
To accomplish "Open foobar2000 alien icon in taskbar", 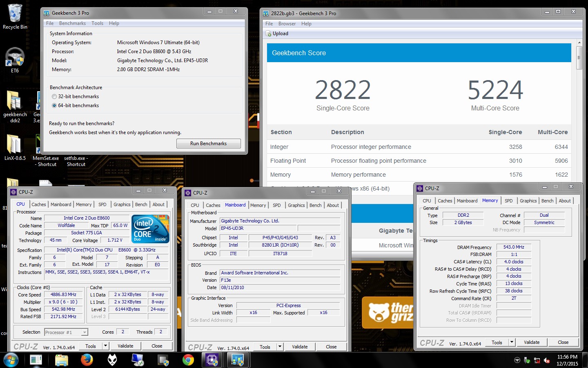I will click(112, 360).
